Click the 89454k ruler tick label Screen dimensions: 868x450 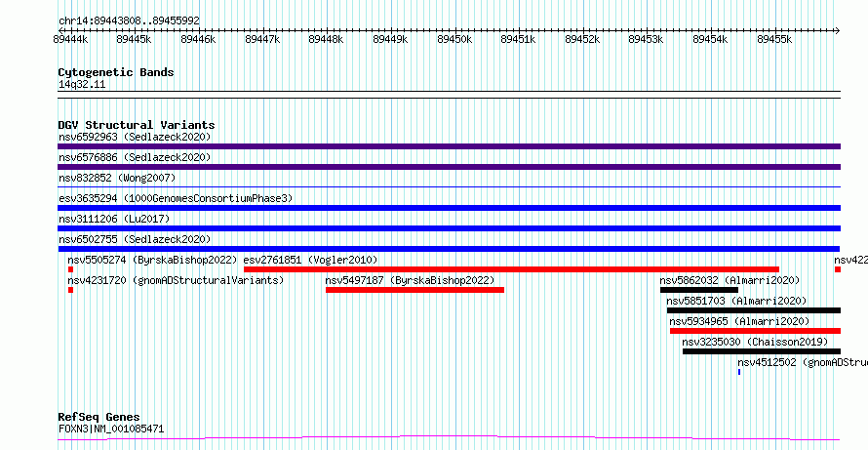710,39
